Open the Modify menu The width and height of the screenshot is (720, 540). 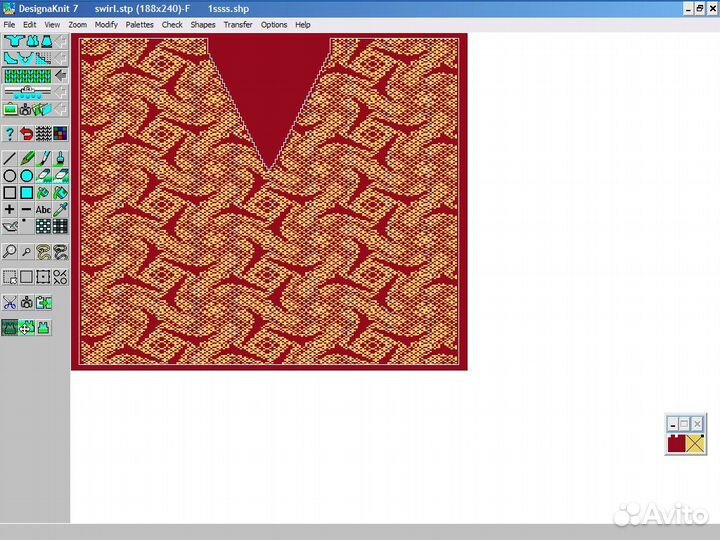click(x=106, y=25)
